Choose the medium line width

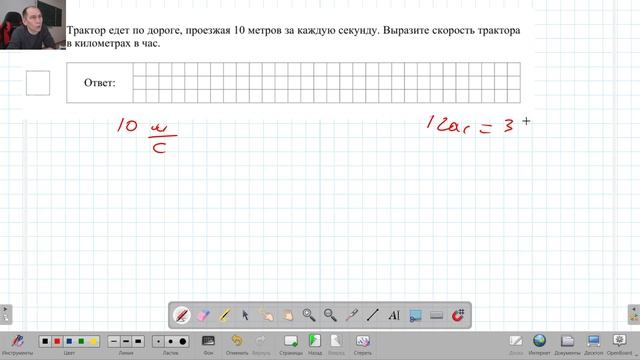click(x=126, y=341)
